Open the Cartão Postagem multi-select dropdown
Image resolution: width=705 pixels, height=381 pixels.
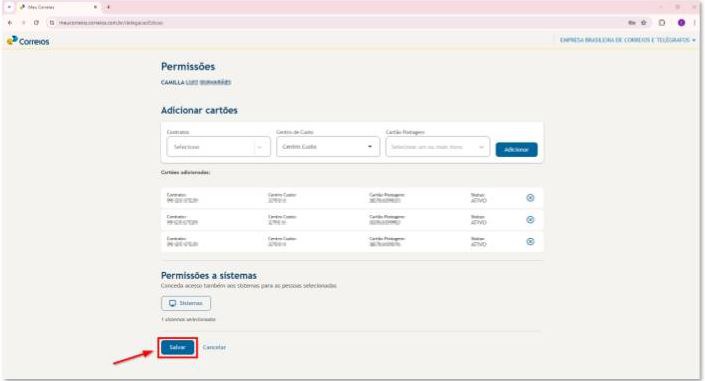437,147
